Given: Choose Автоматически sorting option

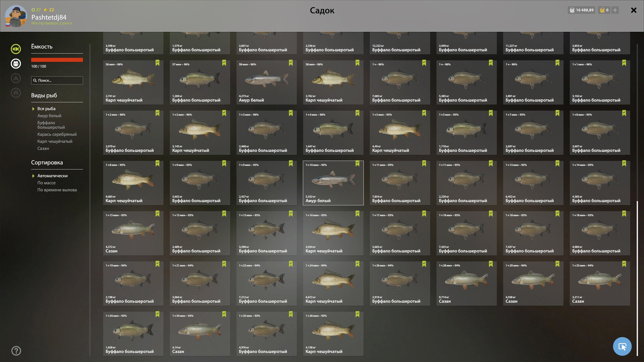Looking at the screenshot, I should (x=52, y=176).
